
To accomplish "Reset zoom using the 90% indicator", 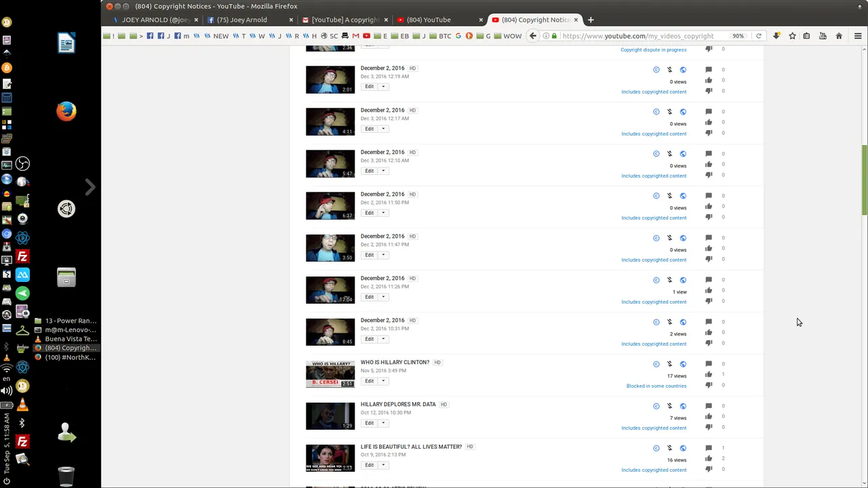I will coord(738,36).
